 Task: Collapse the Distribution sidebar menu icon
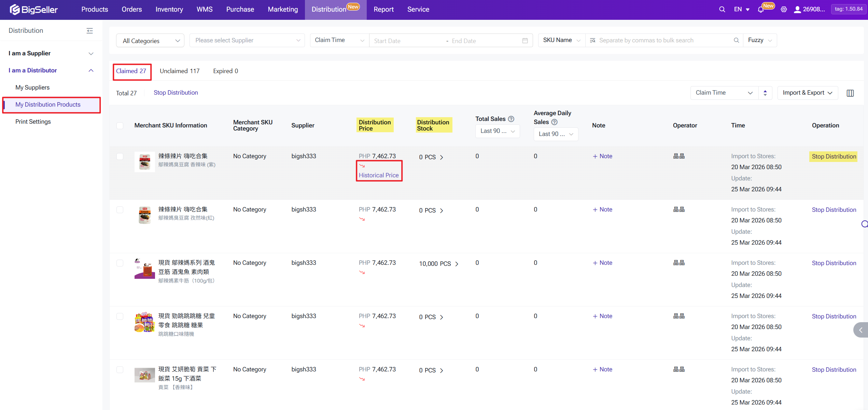[x=89, y=31]
